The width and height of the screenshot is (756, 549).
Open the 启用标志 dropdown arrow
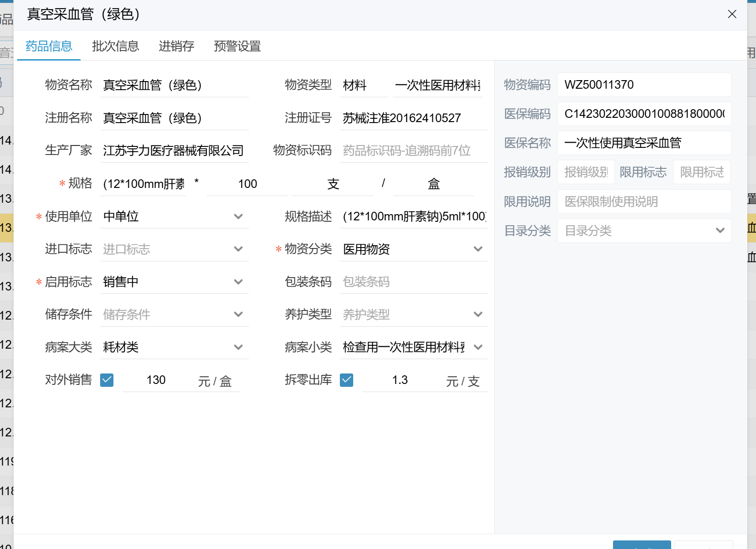pos(238,282)
